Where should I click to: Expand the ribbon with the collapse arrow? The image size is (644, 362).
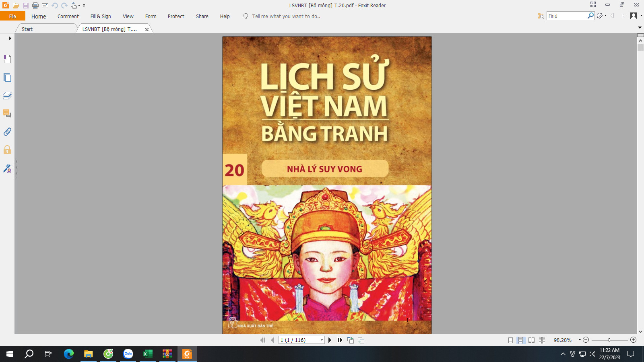click(640, 27)
